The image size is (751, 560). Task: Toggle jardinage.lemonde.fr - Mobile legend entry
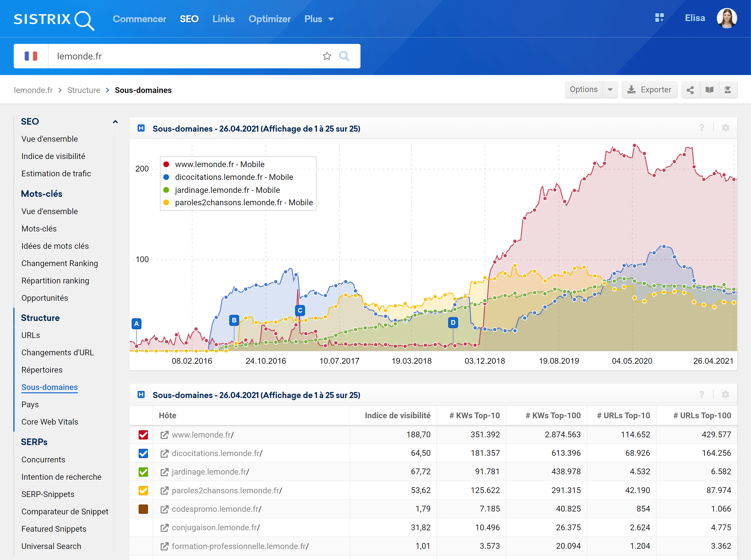point(222,190)
